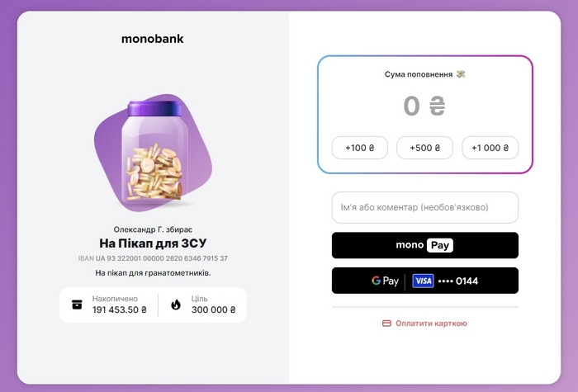Click the money emoji next to Сума поповнення
Viewport: 578px width, 392px height.
(461, 74)
